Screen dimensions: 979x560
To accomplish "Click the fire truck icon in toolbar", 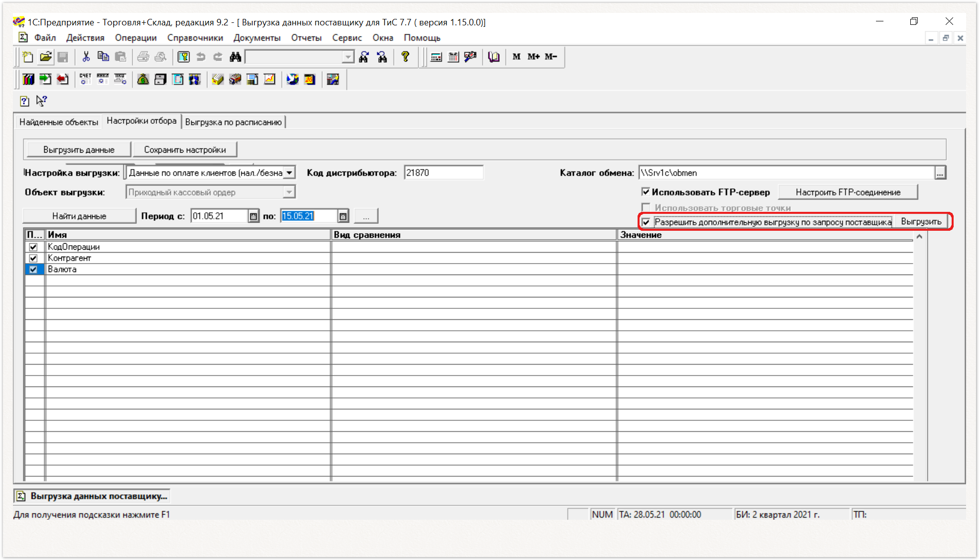I will 235,79.
